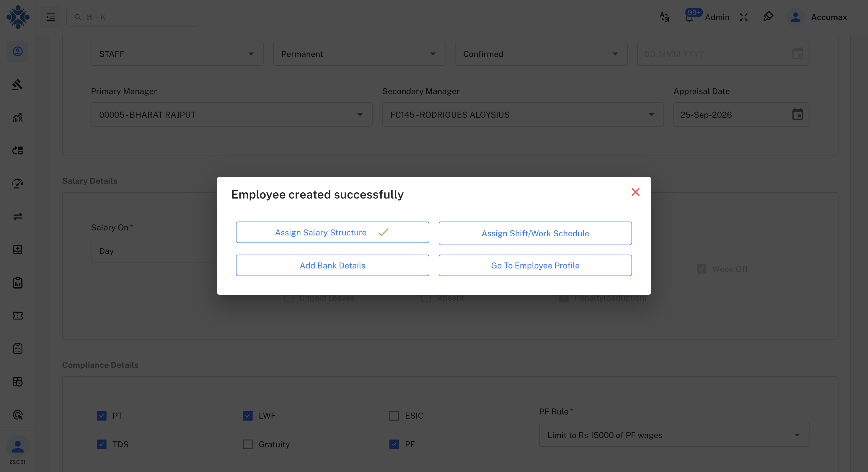Click the search bar with ⌘+K shortcut

pyautogui.click(x=132, y=17)
